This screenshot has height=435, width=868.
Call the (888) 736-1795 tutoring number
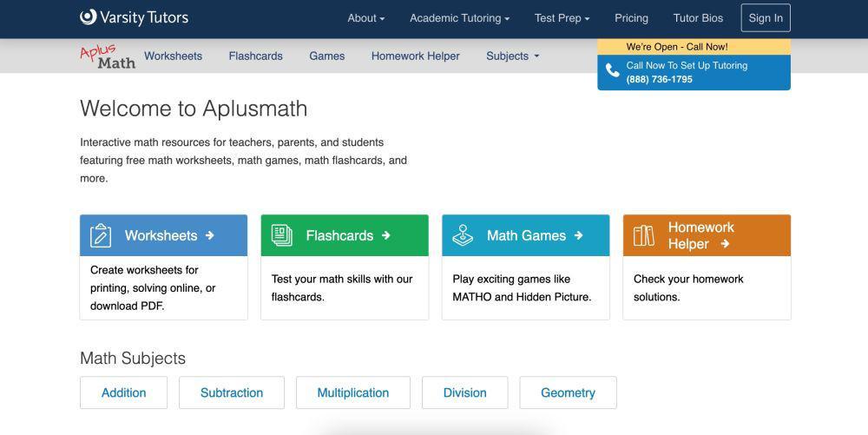660,79
